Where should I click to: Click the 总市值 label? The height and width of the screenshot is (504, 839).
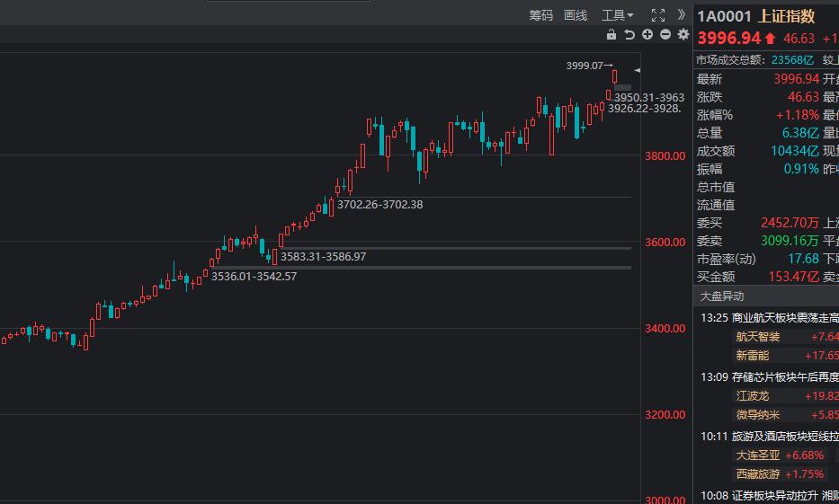click(x=716, y=187)
